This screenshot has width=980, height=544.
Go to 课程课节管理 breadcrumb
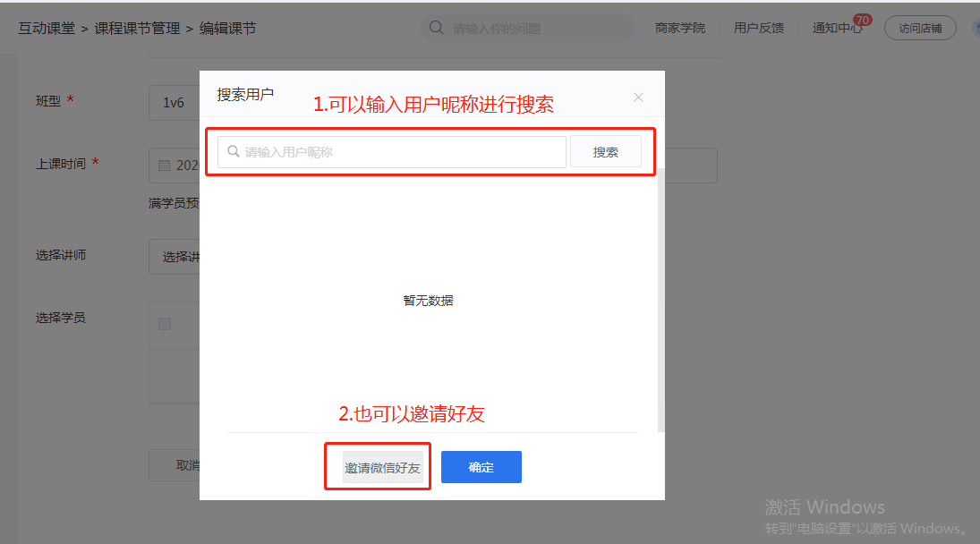[137, 28]
